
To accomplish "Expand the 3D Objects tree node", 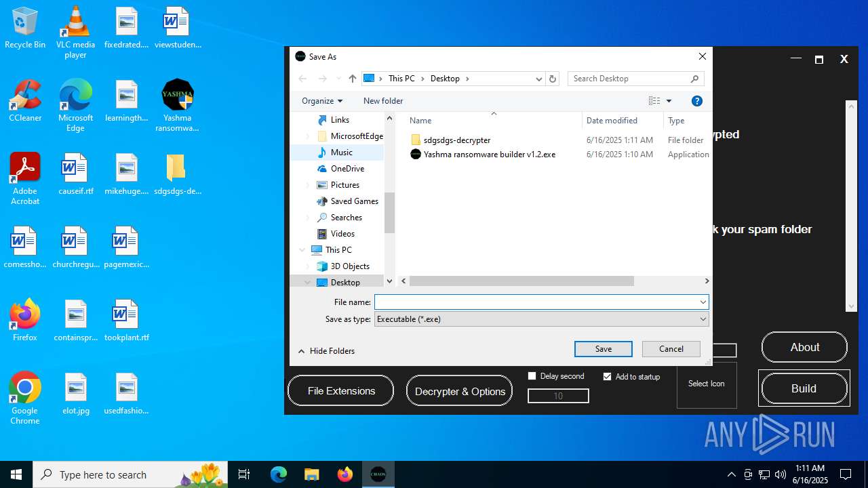I will pyautogui.click(x=307, y=266).
